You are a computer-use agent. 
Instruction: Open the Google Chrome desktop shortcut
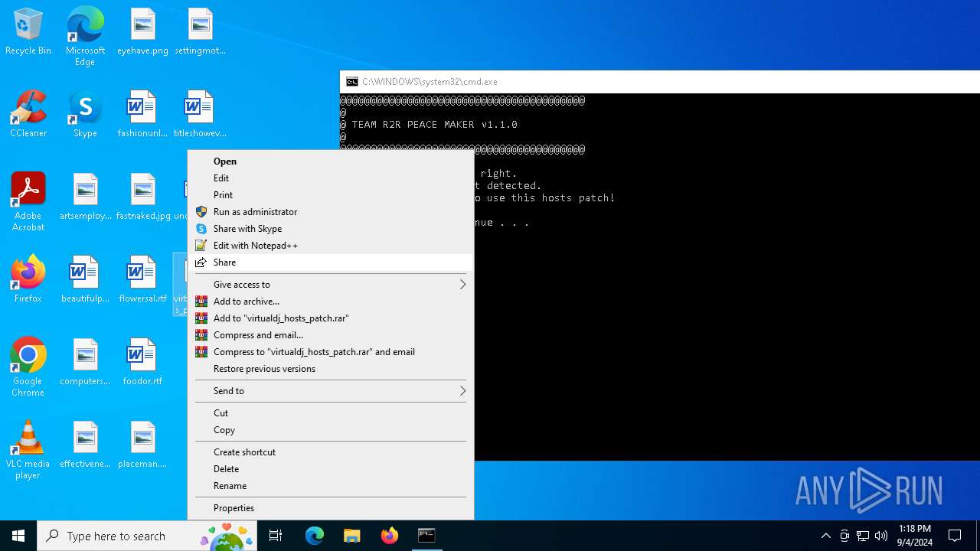pyautogui.click(x=28, y=367)
